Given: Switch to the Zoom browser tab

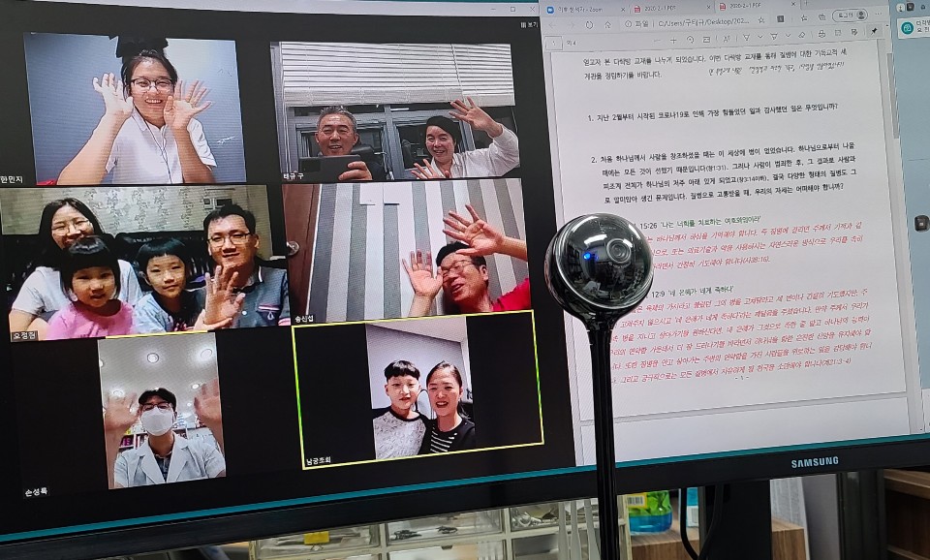Looking at the screenshot, I should pyautogui.click(x=584, y=10).
